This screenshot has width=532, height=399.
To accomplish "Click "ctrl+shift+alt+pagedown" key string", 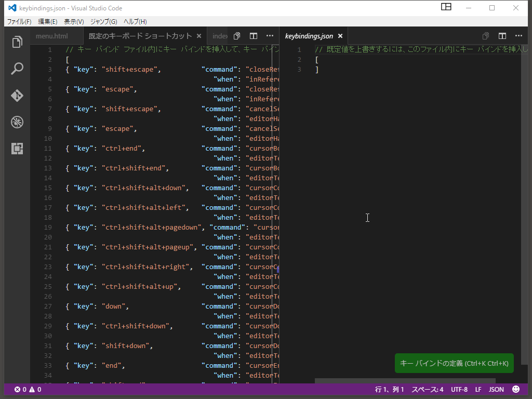I will pyautogui.click(x=152, y=228).
